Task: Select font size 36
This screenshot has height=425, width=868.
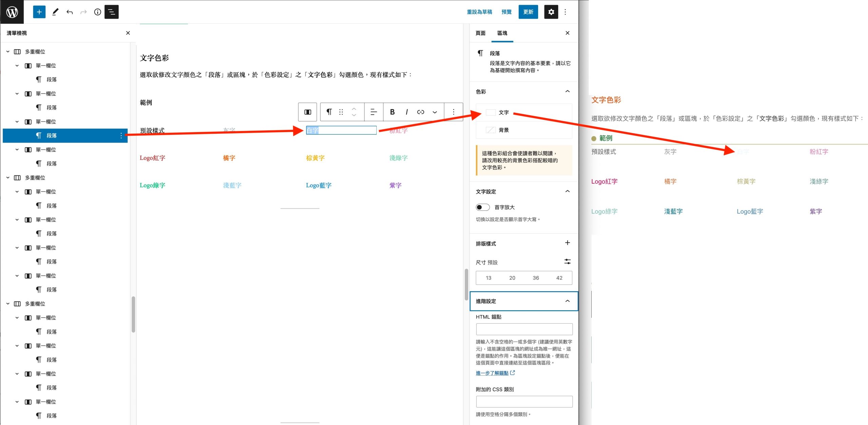Action: (536, 278)
